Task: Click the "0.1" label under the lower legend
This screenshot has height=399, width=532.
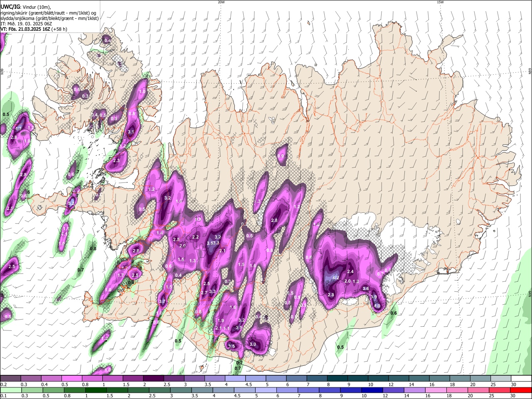Action: [3, 396]
